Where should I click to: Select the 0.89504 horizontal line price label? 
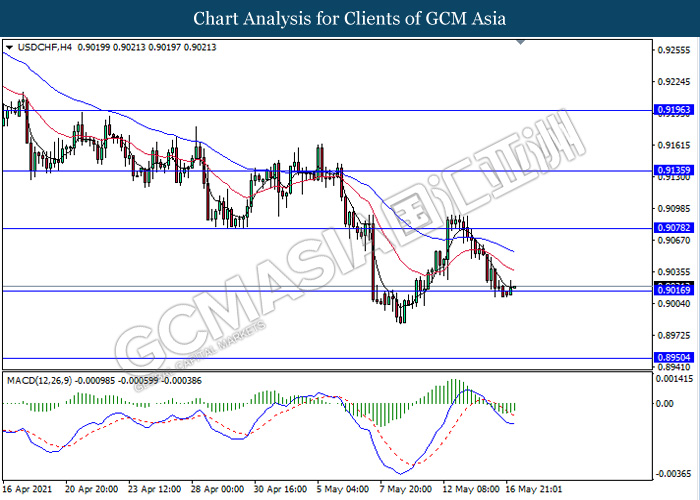674,358
